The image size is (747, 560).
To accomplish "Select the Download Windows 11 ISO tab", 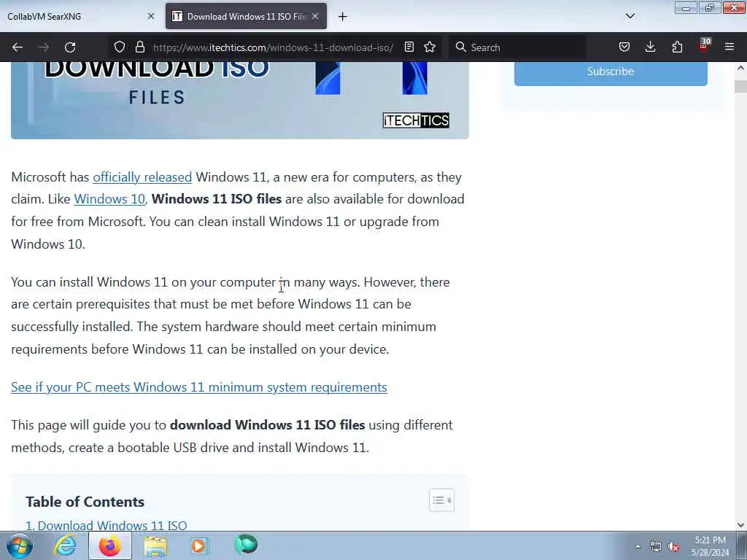I will [x=246, y=16].
